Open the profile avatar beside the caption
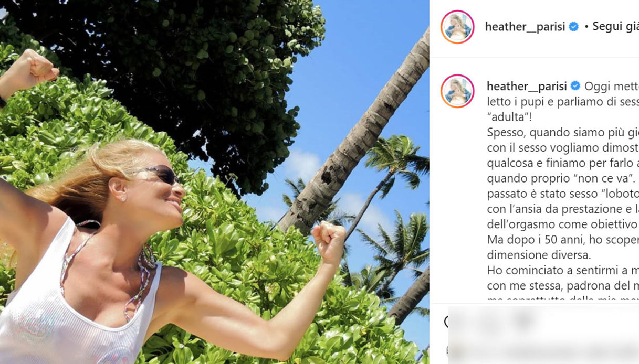 457,91
